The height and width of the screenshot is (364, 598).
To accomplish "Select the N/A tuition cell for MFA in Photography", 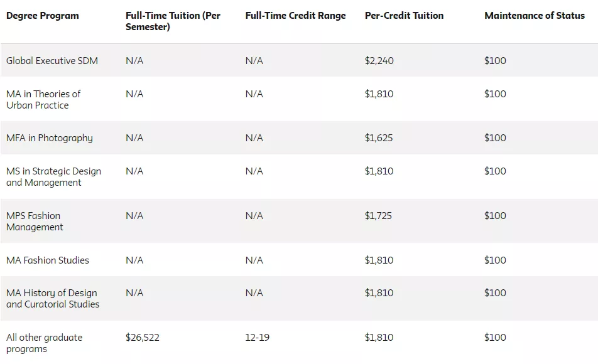I will pos(134,138).
